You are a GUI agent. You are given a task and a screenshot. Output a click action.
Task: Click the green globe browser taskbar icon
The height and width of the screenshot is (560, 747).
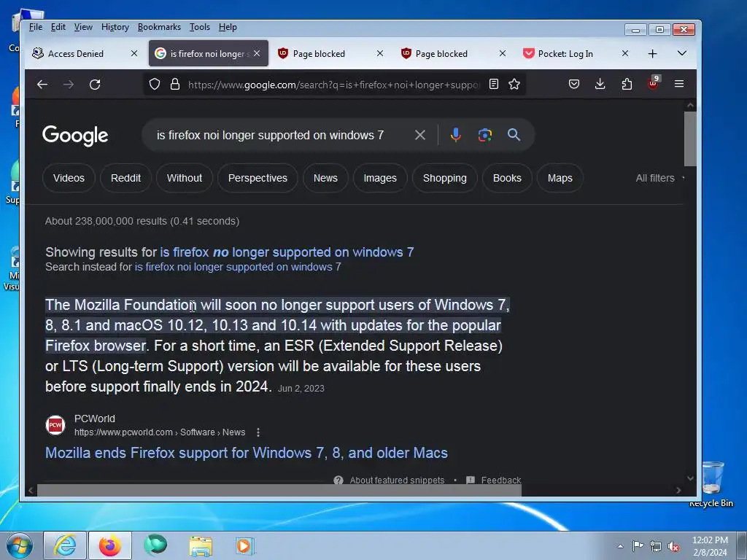click(x=155, y=545)
